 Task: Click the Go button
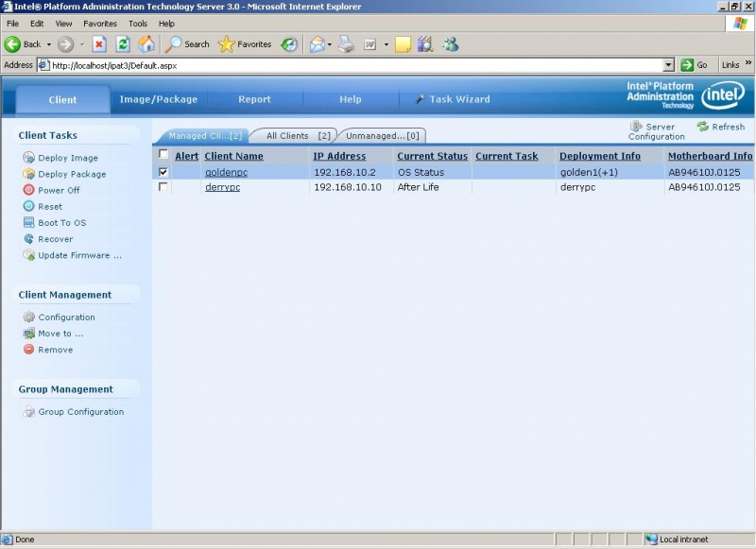click(x=696, y=65)
